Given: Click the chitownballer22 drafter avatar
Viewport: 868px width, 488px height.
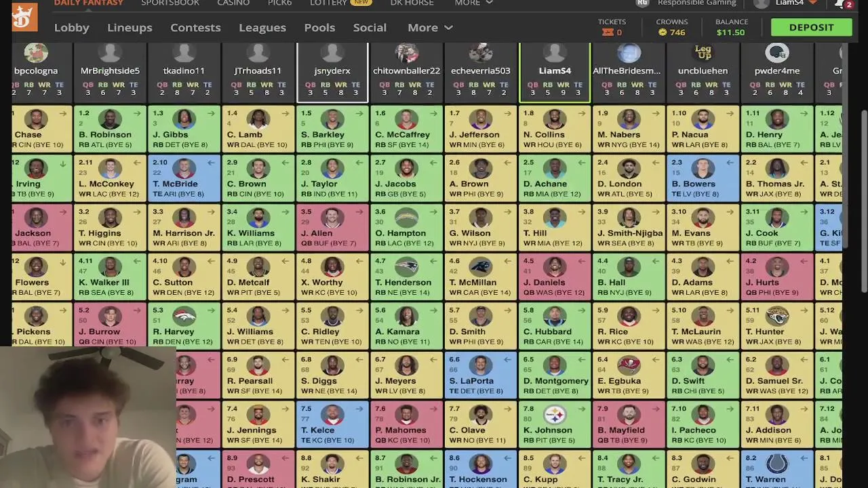Looking at the screenshot, I should (406, 54).
